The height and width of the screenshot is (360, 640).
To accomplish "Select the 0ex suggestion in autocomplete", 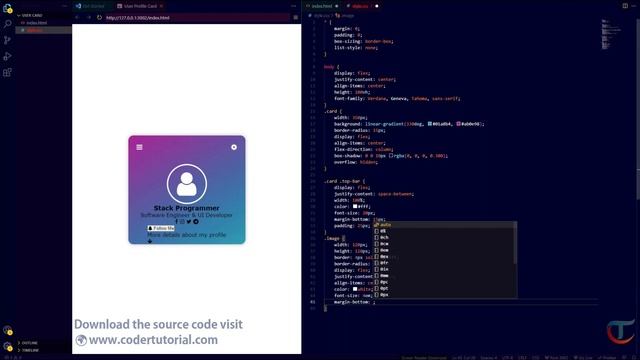I will click(443, 257).
